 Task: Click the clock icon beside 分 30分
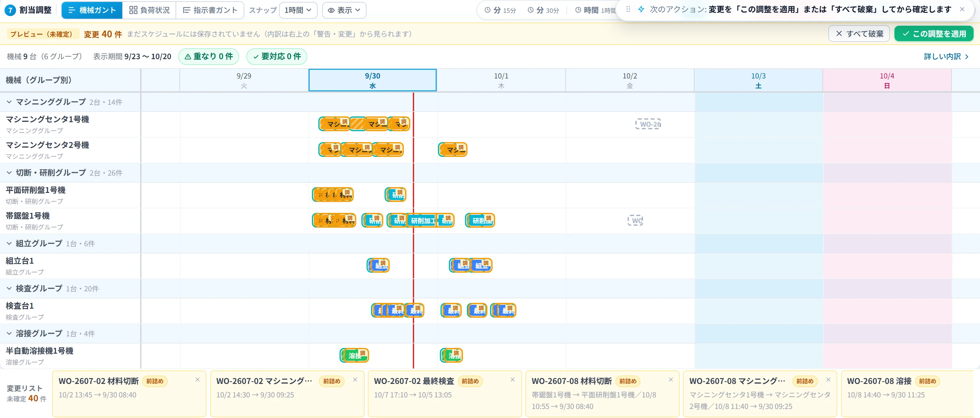[x=530, y=10]
